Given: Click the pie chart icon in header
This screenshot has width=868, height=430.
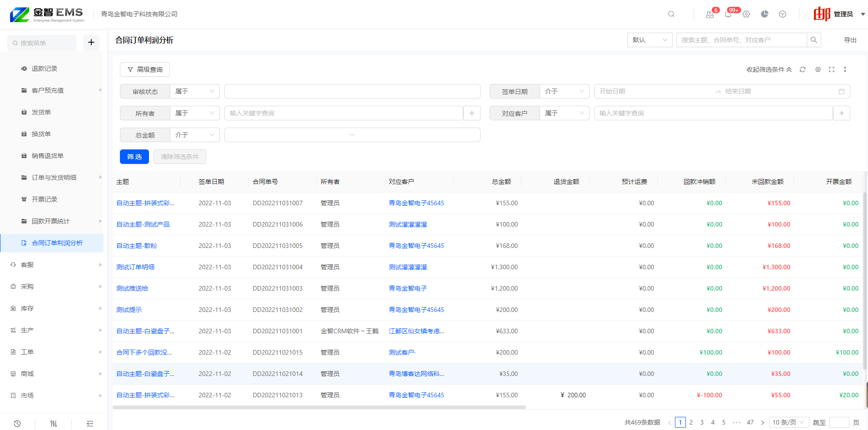Looking at the screenshot, I should (764, 14).
